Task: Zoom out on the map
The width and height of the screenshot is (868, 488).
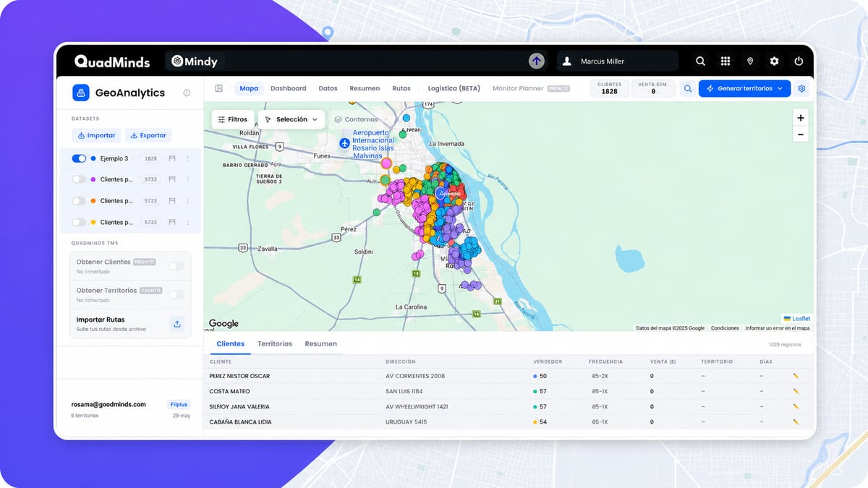Action: tap(800, 134)
